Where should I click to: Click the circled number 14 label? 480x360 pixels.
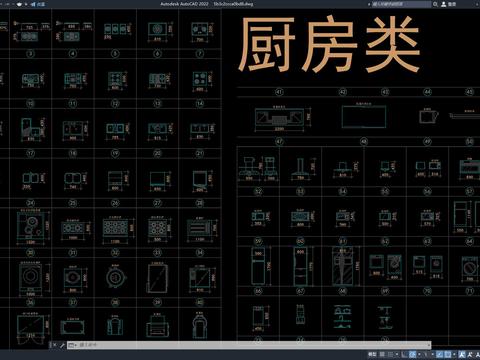(x=200, y=104)
